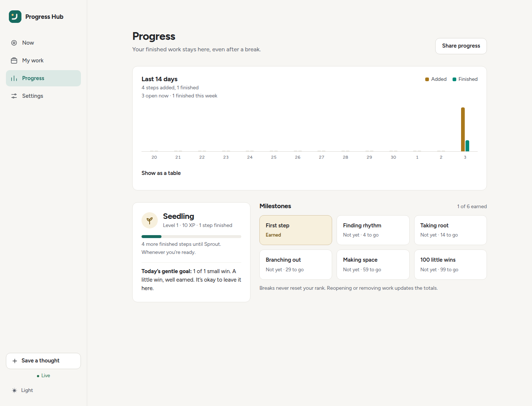This screenshot has height=406, width=532.
Task: Expand Show as a table
Action: coord(161,173)
